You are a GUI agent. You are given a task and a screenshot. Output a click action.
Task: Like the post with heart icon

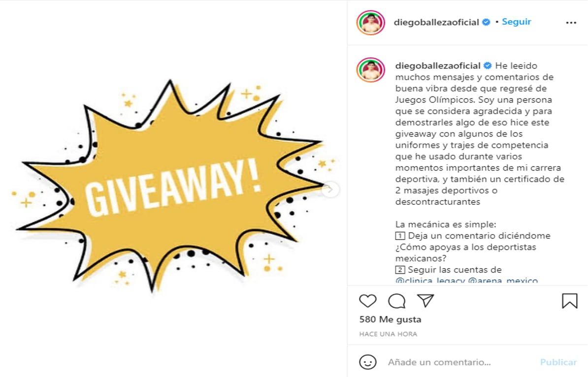(x=367, y=301)
